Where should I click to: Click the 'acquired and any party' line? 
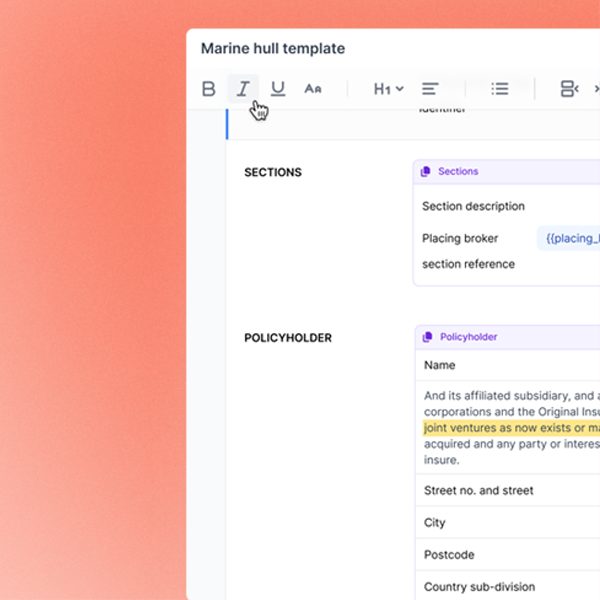tap(511, 444)
